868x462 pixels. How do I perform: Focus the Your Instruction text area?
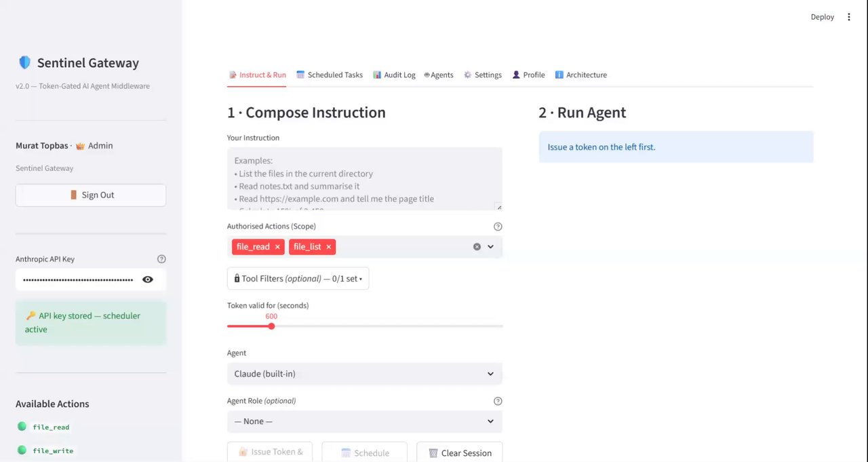(x=364, y=179)
